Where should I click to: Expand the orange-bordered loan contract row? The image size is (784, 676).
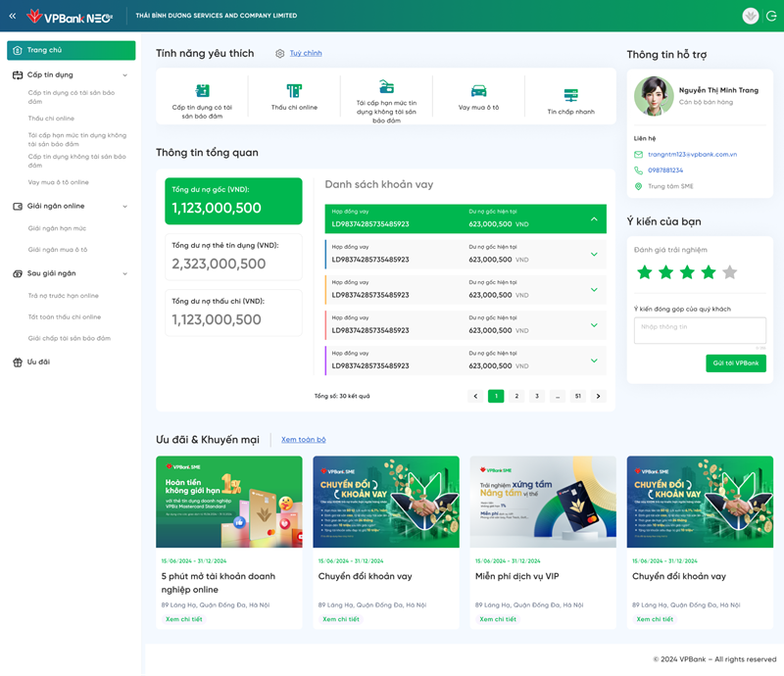point(594,290)
